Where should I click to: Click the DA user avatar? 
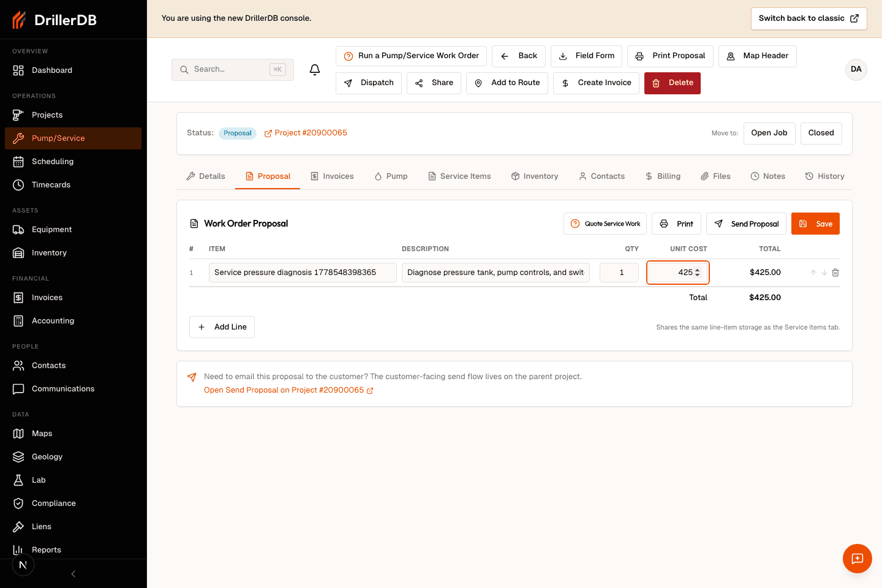click(856, 69)
